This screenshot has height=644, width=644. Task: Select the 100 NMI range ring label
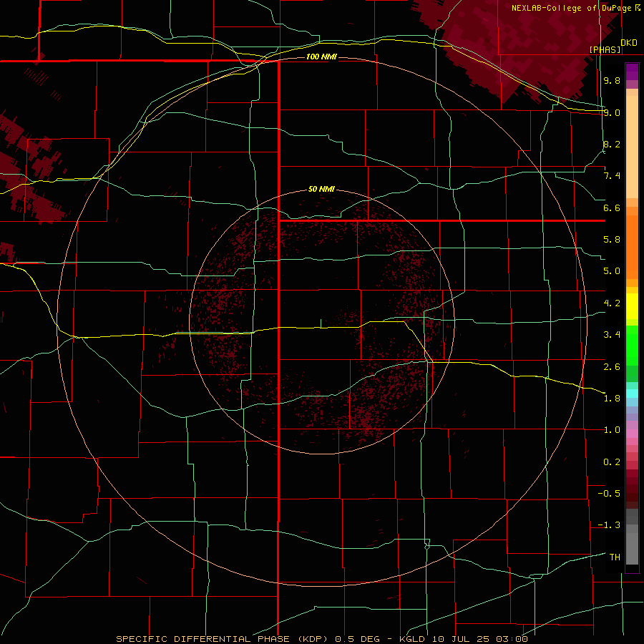coord(321,57)
